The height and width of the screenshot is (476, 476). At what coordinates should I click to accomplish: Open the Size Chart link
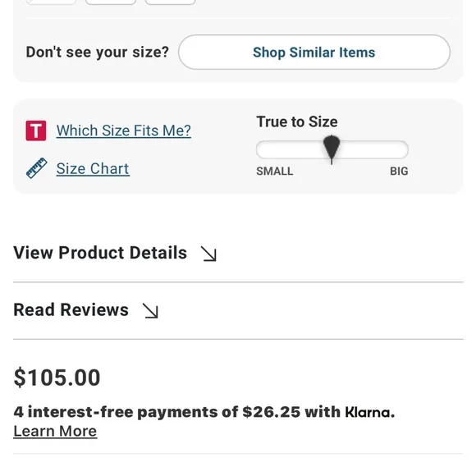pos(93,168)
